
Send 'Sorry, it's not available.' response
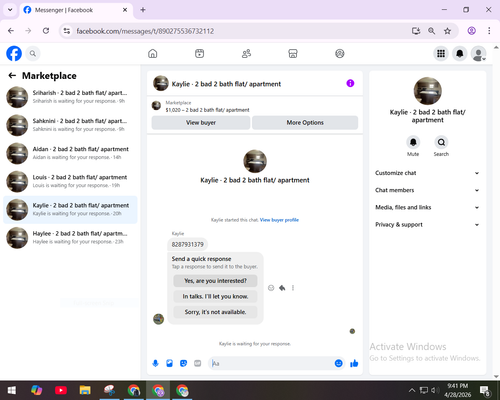coord(215,312)
